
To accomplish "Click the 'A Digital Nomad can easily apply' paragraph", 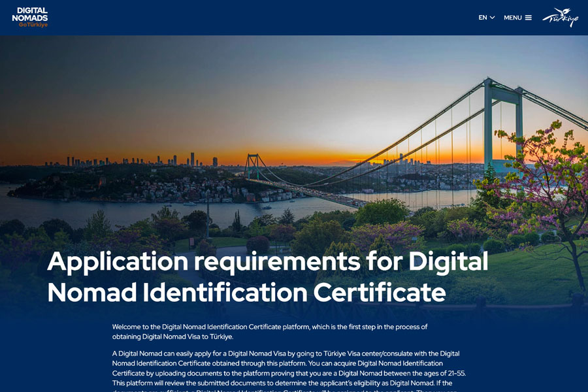I will point(289,372).
